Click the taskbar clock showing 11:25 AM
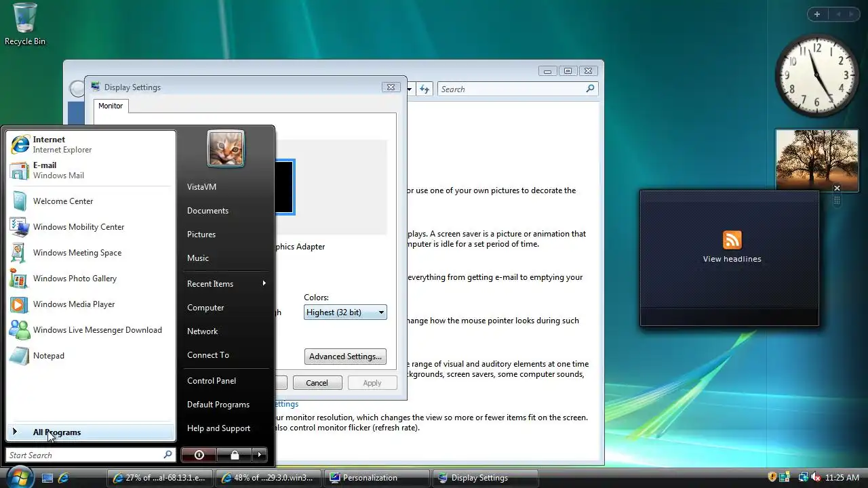The height and width of the screenshot is (488, 868). point(842,478)
